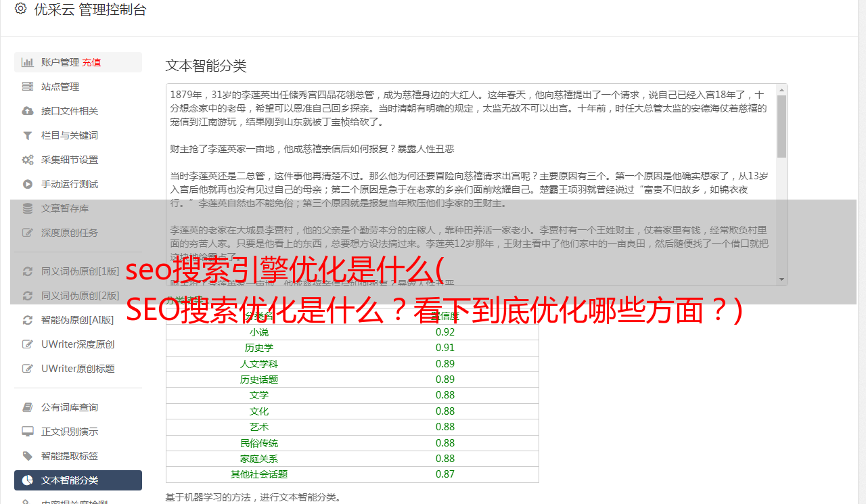
Task: Click the cloud upload icon for 接口文件相关
Action: coord(28,111)
